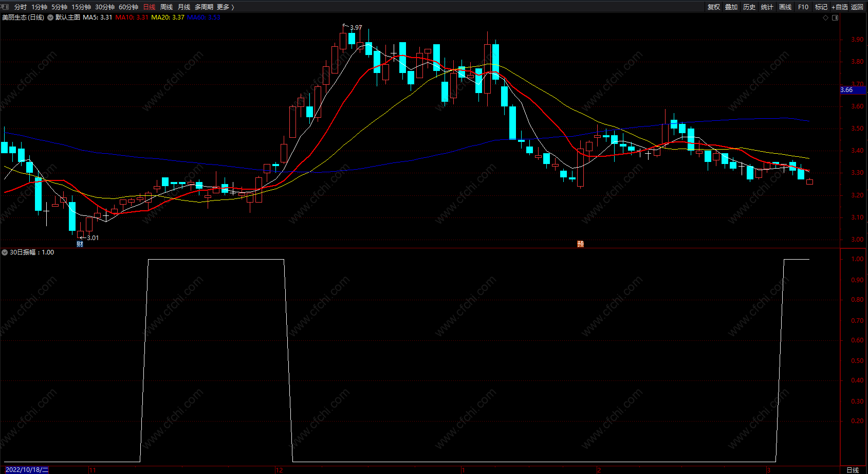Image resolution: width=868 pixels, height=474 pixels.
Task: Select the 60分钟 period tab
Action: (x=128, y=7)
